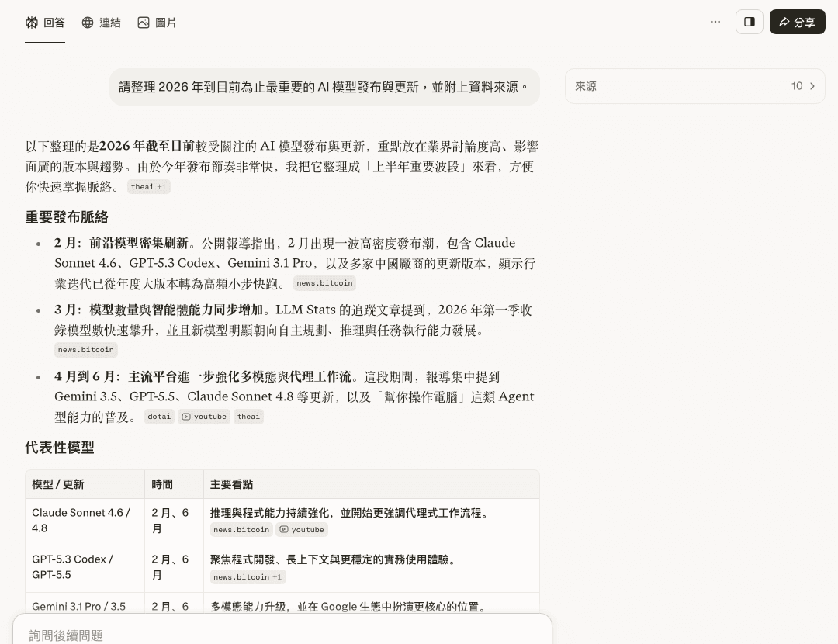Expand the 來源 sources panel chevron
Image resolution: width=838 pixels, height=644 pixels.
812,86
